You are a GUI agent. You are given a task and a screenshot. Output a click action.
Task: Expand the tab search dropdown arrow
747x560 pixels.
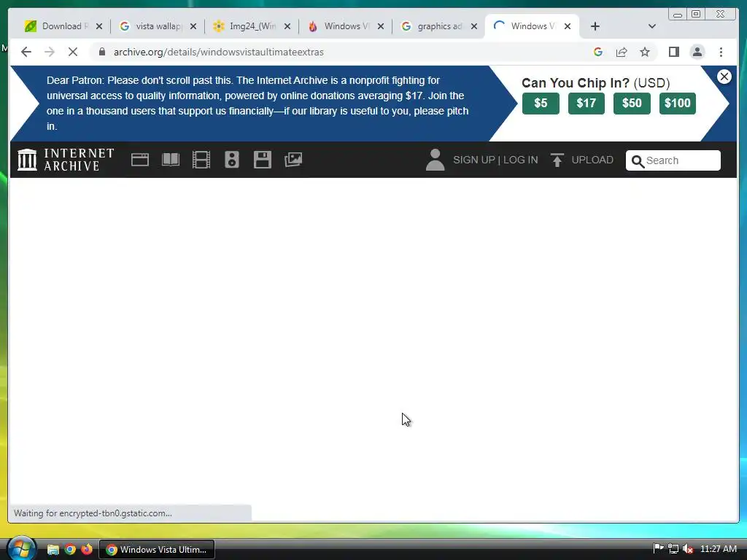652,26
